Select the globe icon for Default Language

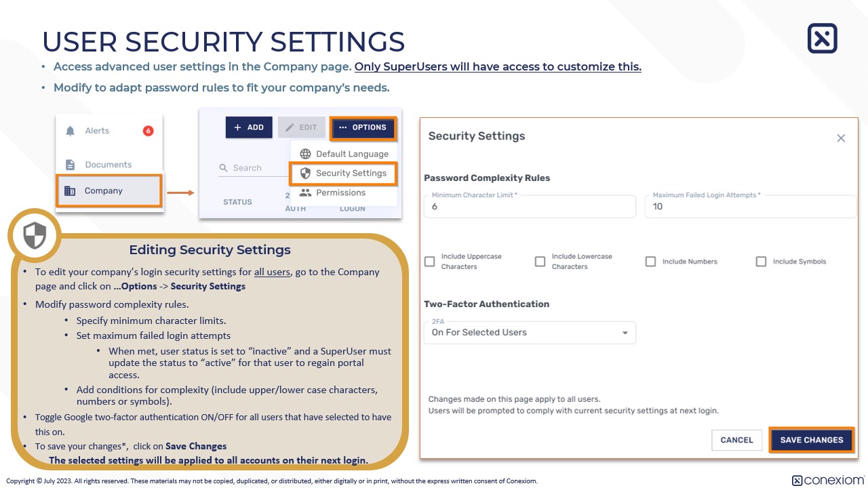[306, 153]
